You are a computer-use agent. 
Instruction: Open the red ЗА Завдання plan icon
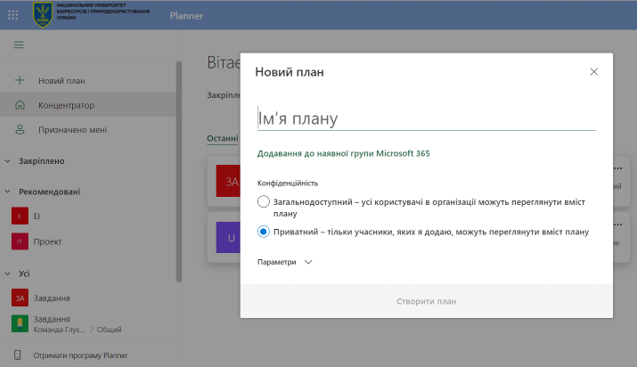[x=20, y=298]
